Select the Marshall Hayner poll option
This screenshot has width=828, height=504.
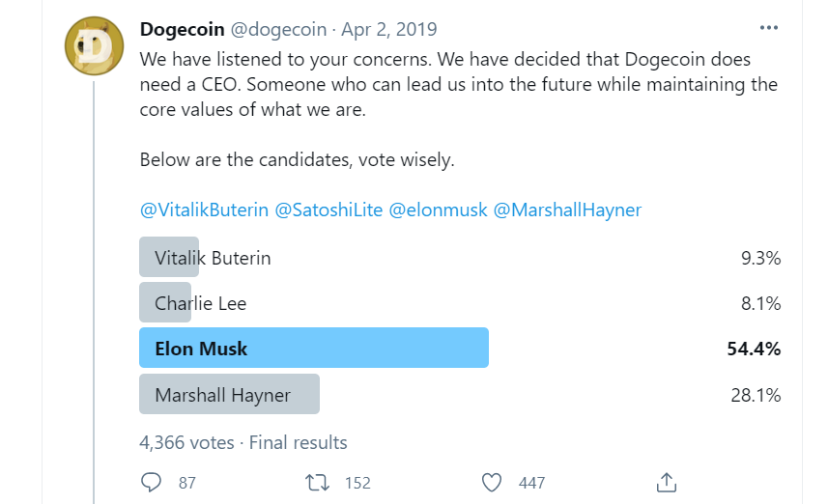(x=460, y=394)
